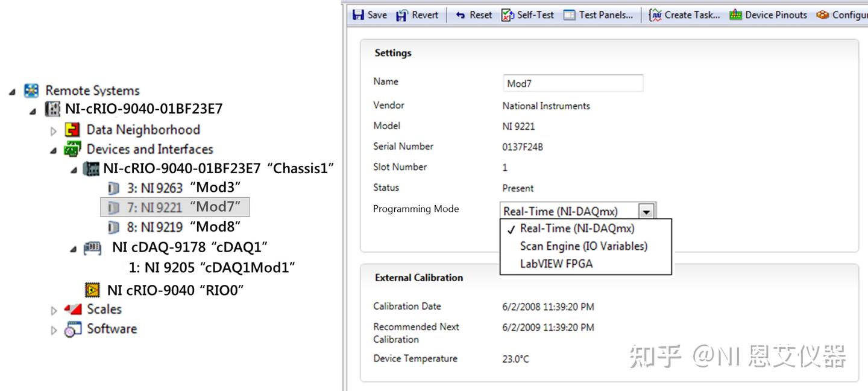Click the Data Neighborhood icon
This screenshot has height=391, width=868.
tap(73, 130)
